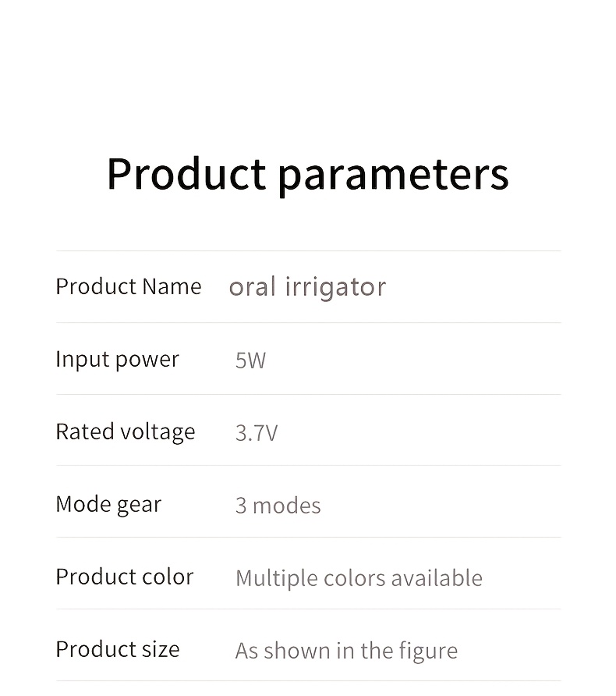Click the '5W' input power value
This screenshot has height=696, width=616.
click(x=250, y=360)
